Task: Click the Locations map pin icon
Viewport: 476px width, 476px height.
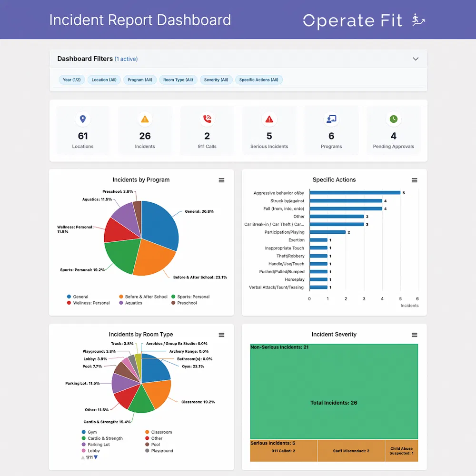Action: pyautogui.click(x=83, y=119)
